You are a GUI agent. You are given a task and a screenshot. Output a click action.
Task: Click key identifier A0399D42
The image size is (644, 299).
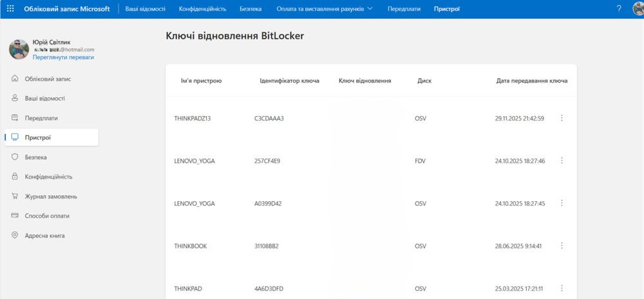click(x=268, y=204)
